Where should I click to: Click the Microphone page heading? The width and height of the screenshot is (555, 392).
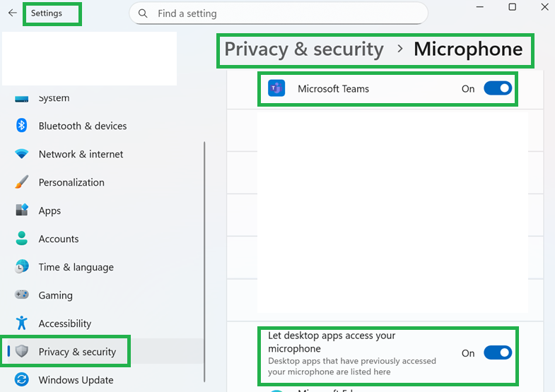coord(468,49)
